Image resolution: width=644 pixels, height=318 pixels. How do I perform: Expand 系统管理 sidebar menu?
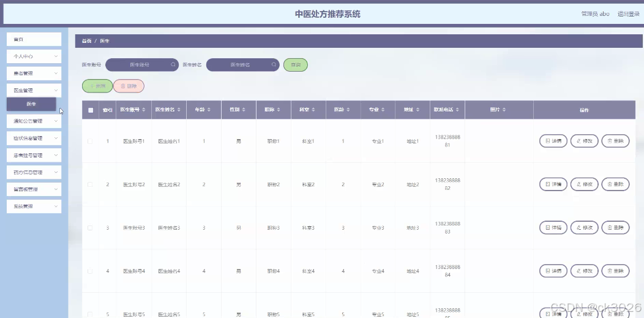coord(34,206)
